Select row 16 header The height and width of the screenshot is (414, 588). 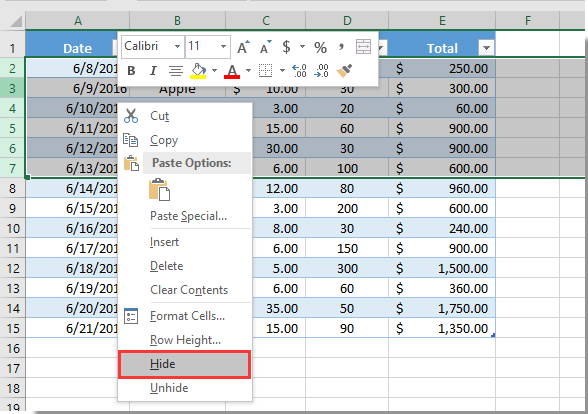pos(12,348)
